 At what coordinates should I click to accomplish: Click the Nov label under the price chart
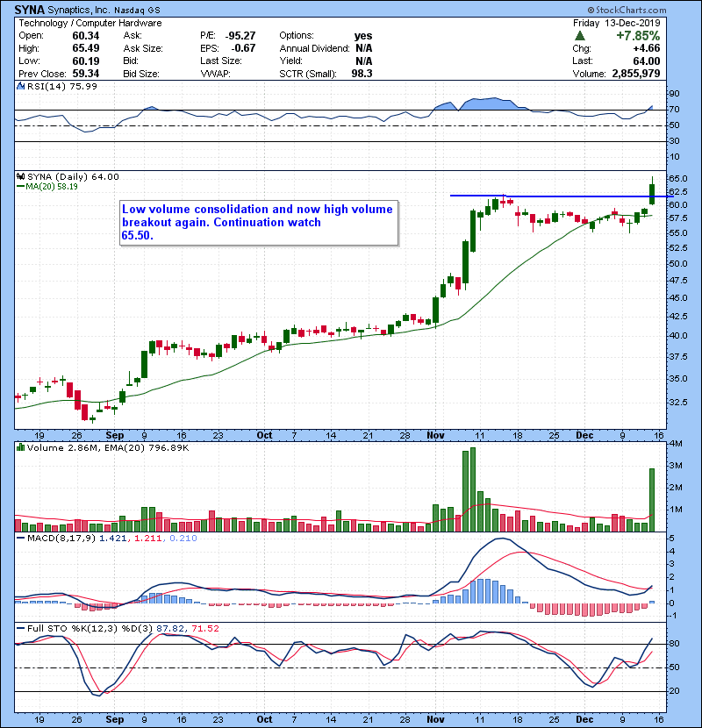(x=436, y=436)
